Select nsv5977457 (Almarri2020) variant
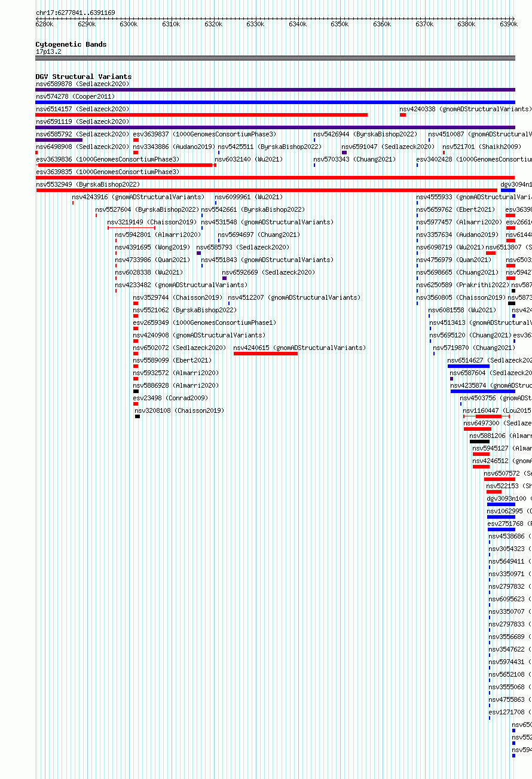The width and height of the screenshot is (532, 779). [x=460, y=222]
